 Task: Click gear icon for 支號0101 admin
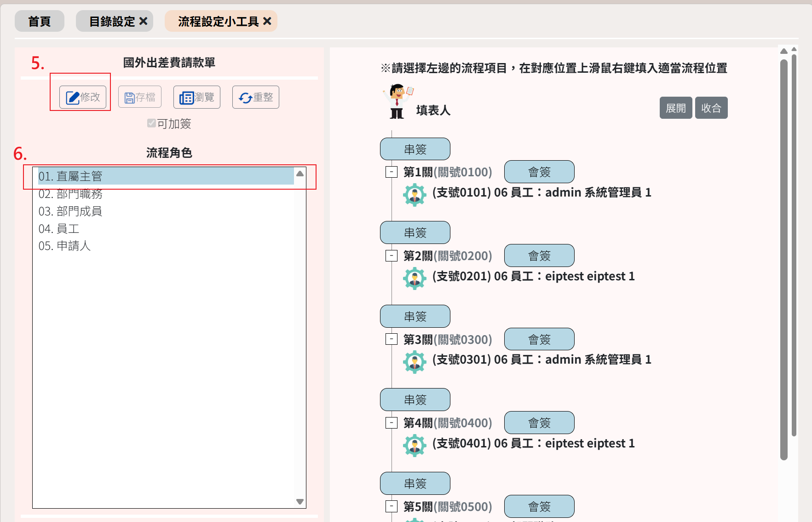pos(415,195)
